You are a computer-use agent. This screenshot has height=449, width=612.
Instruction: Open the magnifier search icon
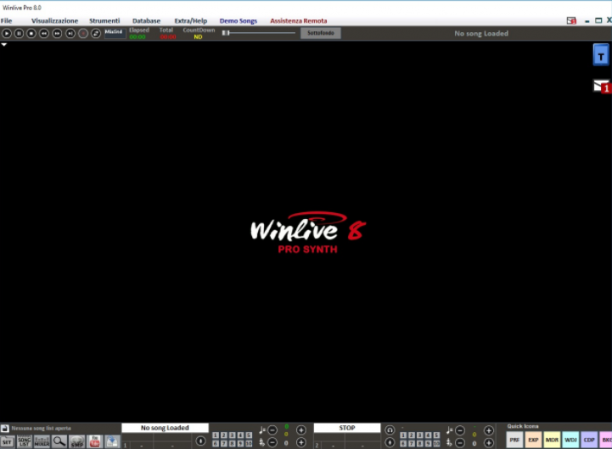click(59, 442)
